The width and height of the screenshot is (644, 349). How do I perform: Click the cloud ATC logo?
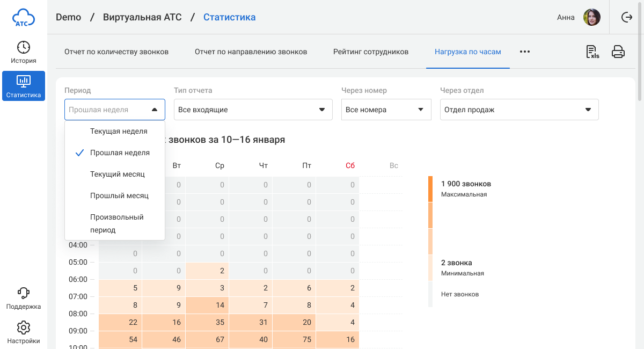pos(24,17)
